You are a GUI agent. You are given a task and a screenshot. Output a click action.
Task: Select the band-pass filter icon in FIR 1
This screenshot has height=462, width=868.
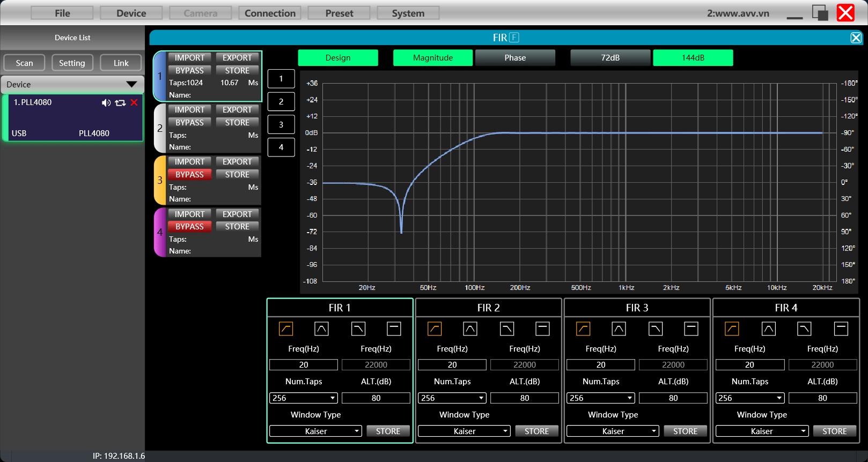(321, 329)
